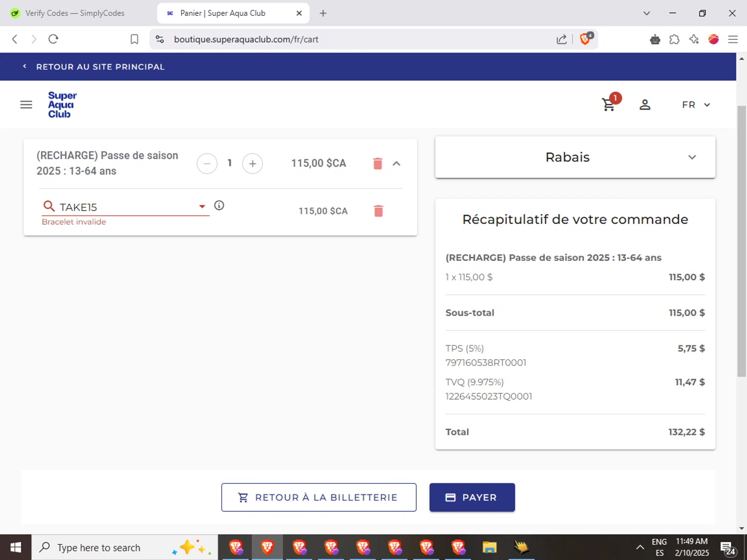Click the Total 132,22 $ amount
The image size is (747, 560).
click(686, 432)
